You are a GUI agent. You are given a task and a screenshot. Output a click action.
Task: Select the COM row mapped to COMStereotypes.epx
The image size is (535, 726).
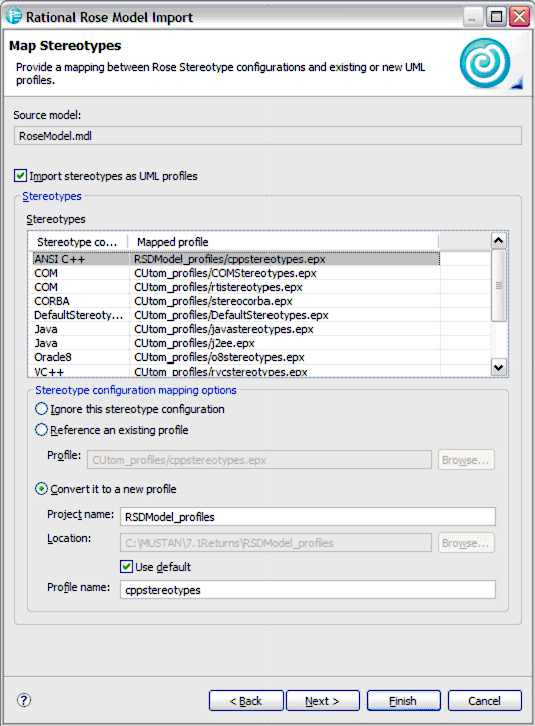(236, 273)
